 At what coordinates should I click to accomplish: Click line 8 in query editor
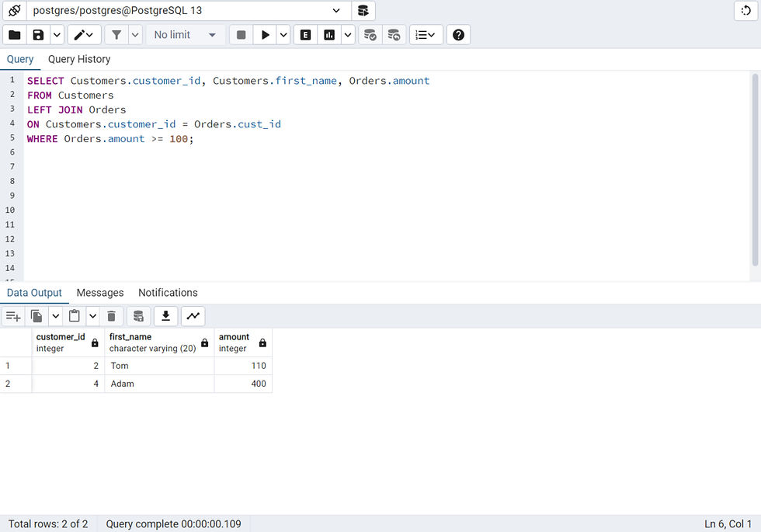point(387,181)
